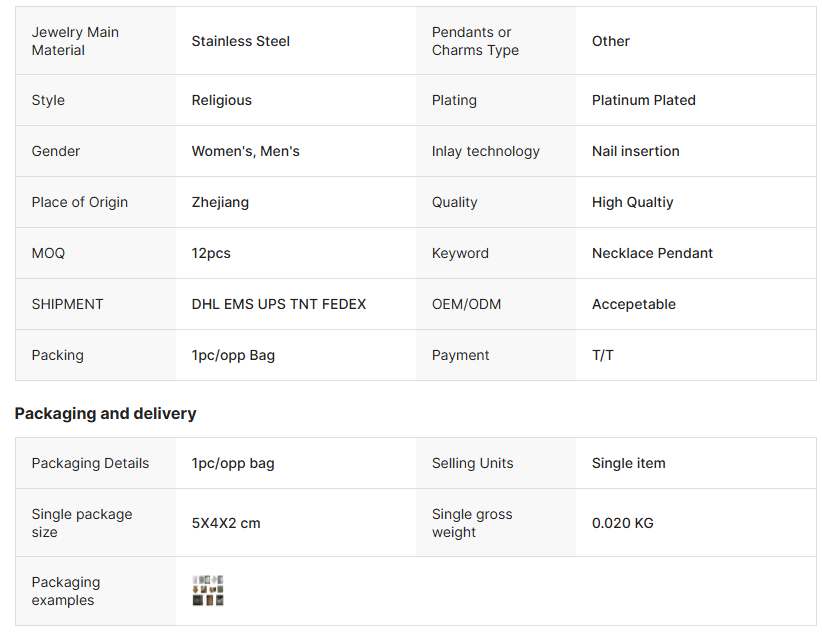The height and width of the screenshot is (636, 822).
Task: Click the "Platinum Plated" plating value
Action: pos(644,100)
